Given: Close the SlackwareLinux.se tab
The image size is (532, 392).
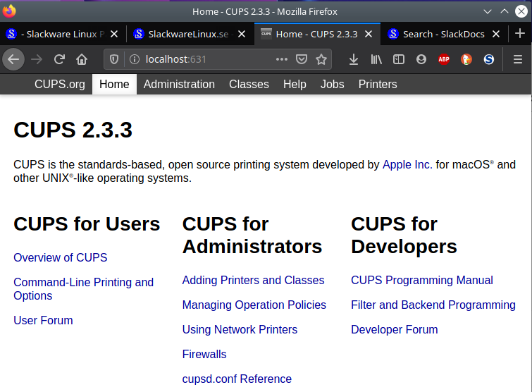Looking at the screenshot, I should tap(242, 34).
